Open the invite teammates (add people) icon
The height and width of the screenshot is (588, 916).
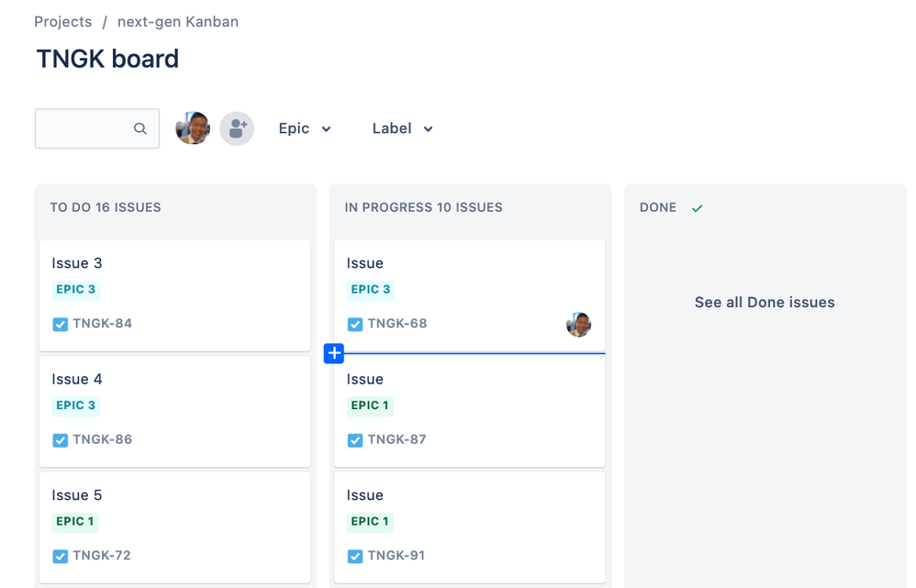click(236, 128)
